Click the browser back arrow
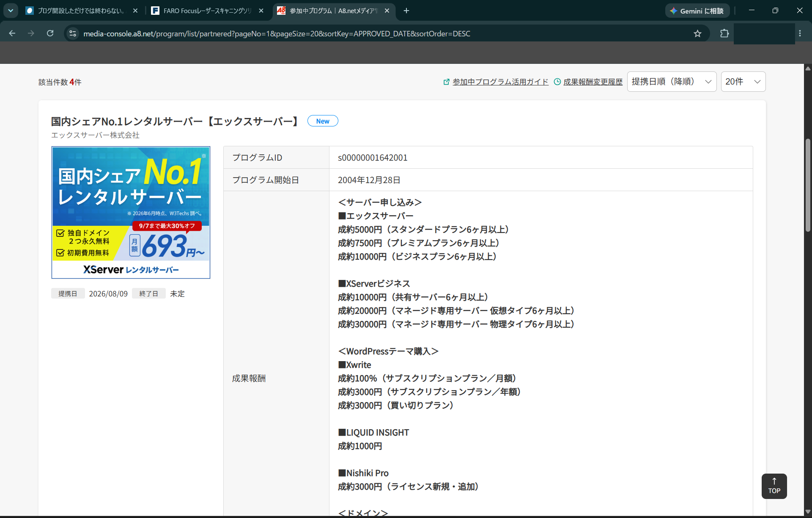The image size is (812, 518). tap(12, 33)
